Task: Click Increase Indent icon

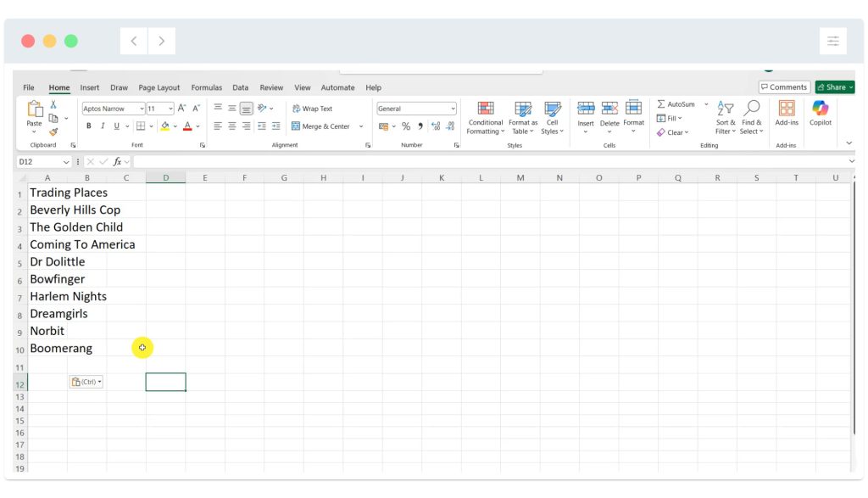Action: click(x=276, y=126)
